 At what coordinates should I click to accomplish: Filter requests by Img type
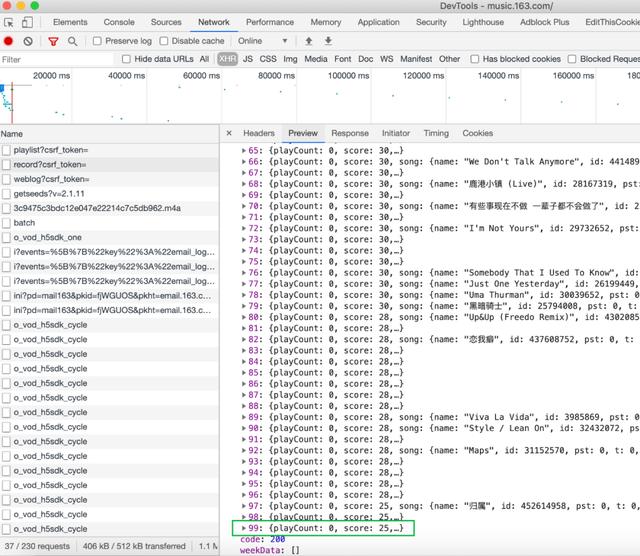point(290,59)
